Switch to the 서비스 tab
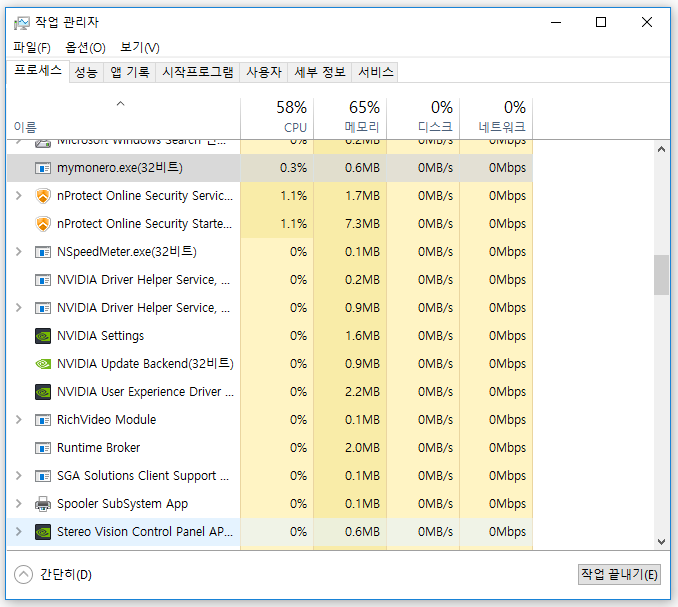678x607 pixels. tap(376, 72)
